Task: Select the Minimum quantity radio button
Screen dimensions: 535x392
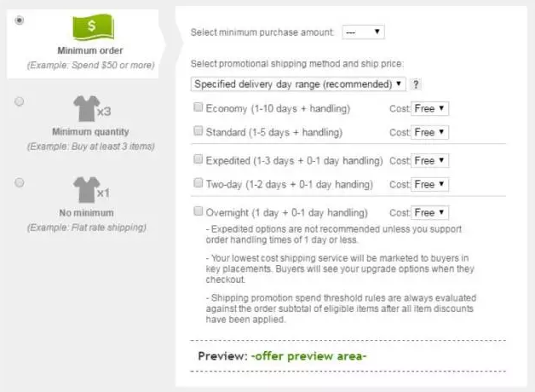Action: click(x=20, y=101)
